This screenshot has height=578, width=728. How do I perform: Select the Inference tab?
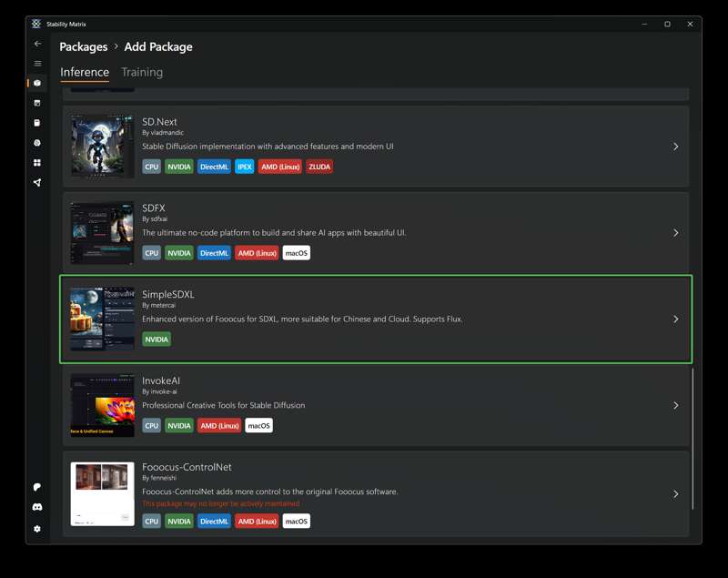[x=85, y=72]
